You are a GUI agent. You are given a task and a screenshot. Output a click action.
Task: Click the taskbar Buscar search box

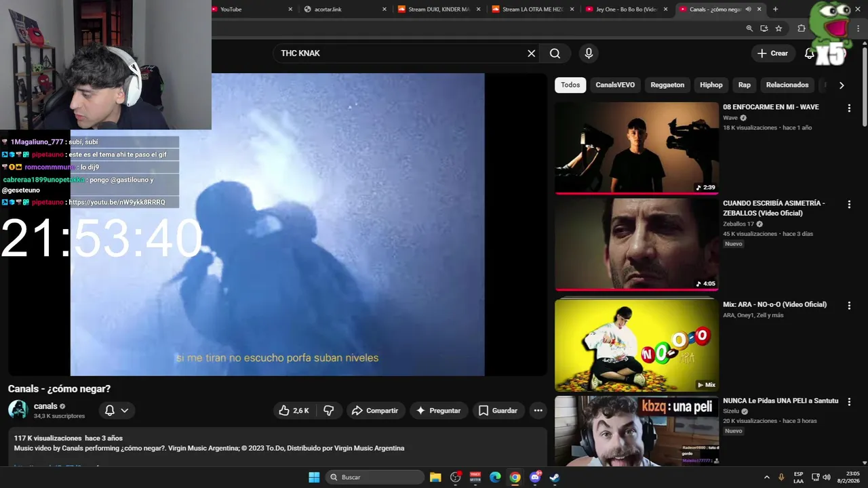coord(375,477)
